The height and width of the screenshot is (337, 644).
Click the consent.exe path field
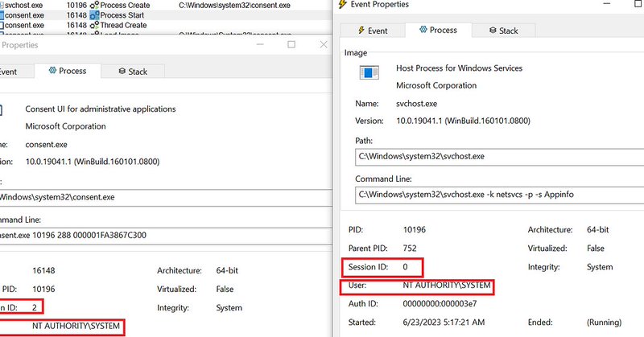(165, 197)
